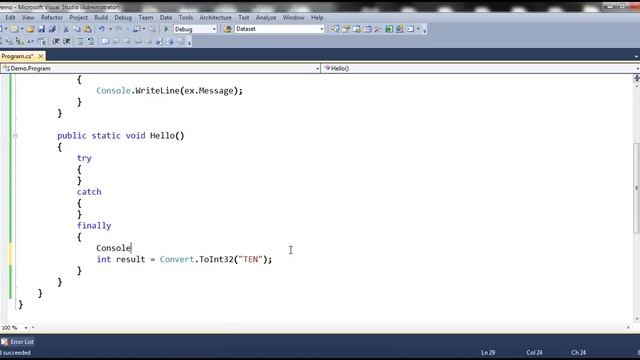This screenshot has height=360, width=640.
Task: Open the text editor toolbar options arrow
Action: point(189,42)
